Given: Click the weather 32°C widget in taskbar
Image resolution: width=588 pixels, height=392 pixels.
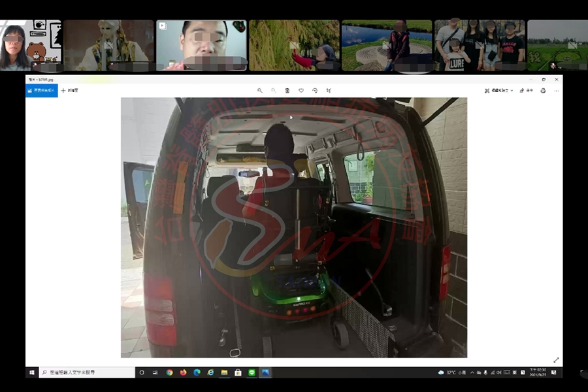Looking at the screenshot, I should 452,372.
